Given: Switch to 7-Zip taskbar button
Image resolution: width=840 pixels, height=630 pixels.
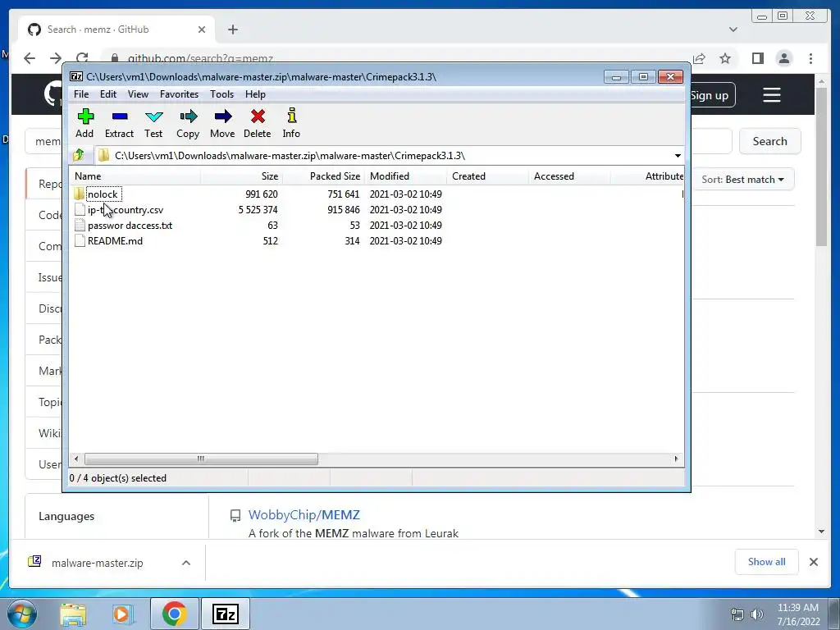Looking at the screenshot, I should coord(225,614).
